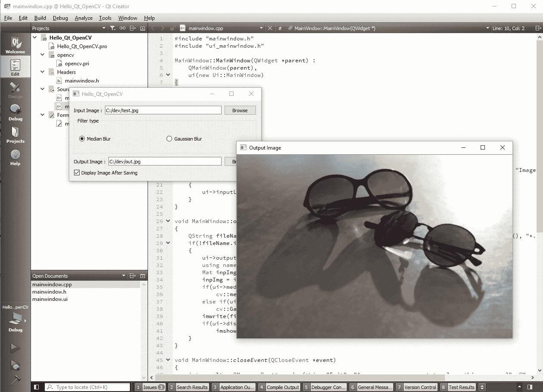Collapse the Hello_Qt_OpenCV project tree

[35, 38]
